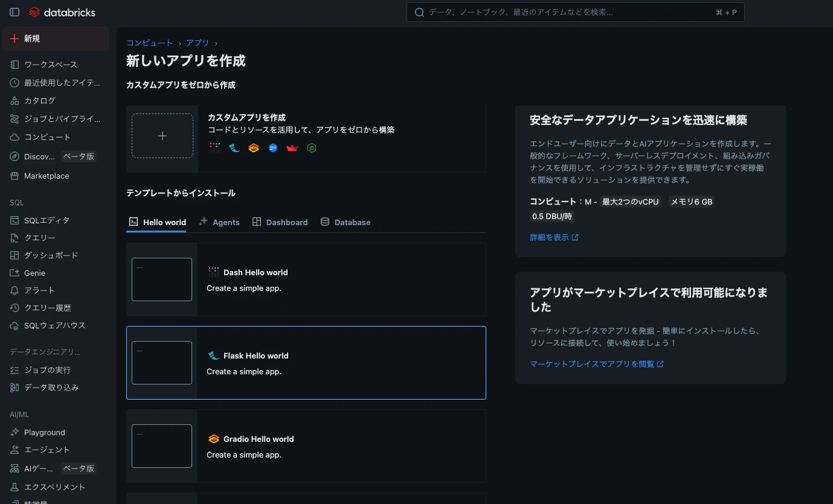Viewport: 833px width, 504px height.
Task: Open the データ取り込み sidebar icon
Action: coord(14,388)
